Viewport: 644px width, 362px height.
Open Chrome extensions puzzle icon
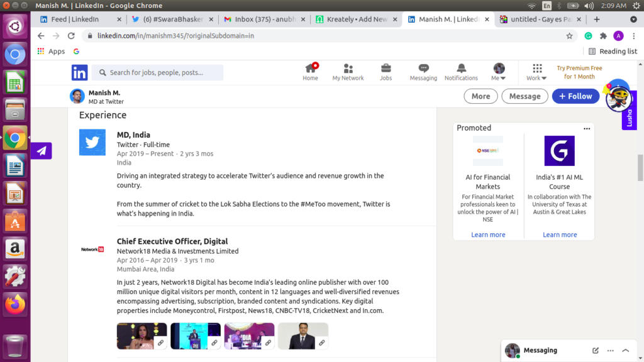point(603,36)
